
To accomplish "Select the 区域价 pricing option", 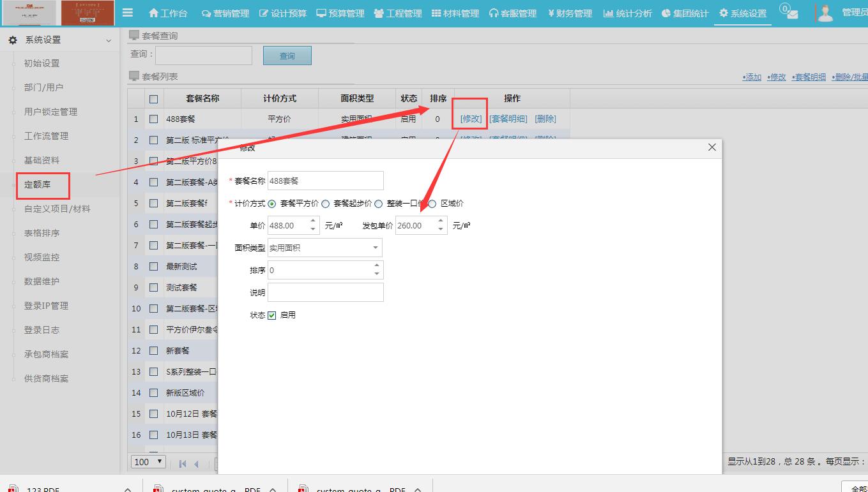I will click(432, 204).
